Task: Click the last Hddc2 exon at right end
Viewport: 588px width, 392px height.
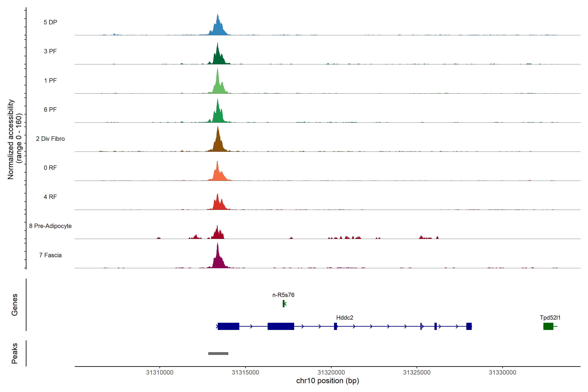Action: pyautogui.click(x=469, y=326)
